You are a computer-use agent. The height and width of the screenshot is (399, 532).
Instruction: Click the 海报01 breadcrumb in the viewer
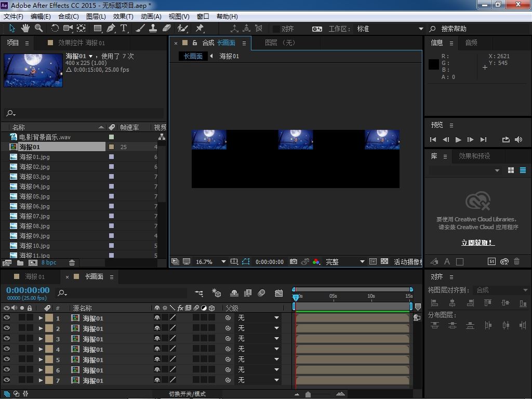(229, 56)
